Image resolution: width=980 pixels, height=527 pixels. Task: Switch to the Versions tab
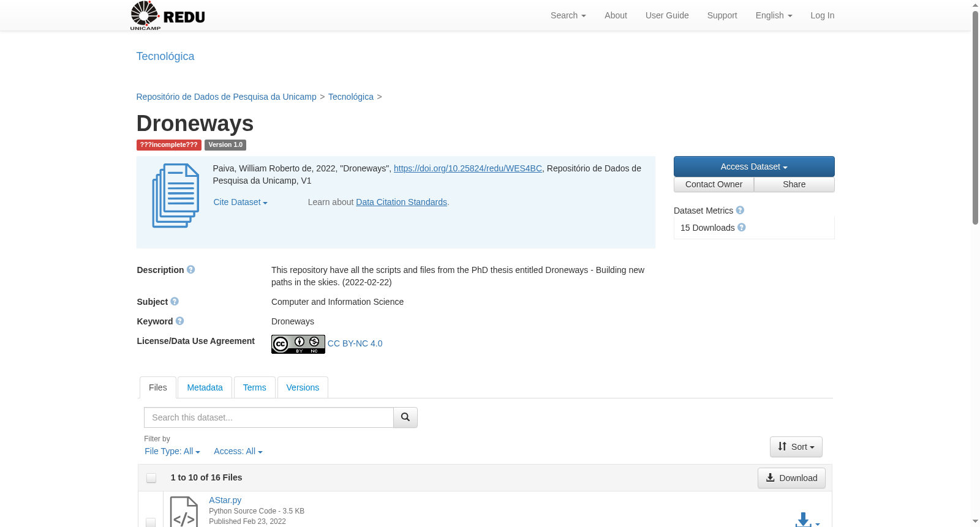pyautogui.click(x=303, y=387)
